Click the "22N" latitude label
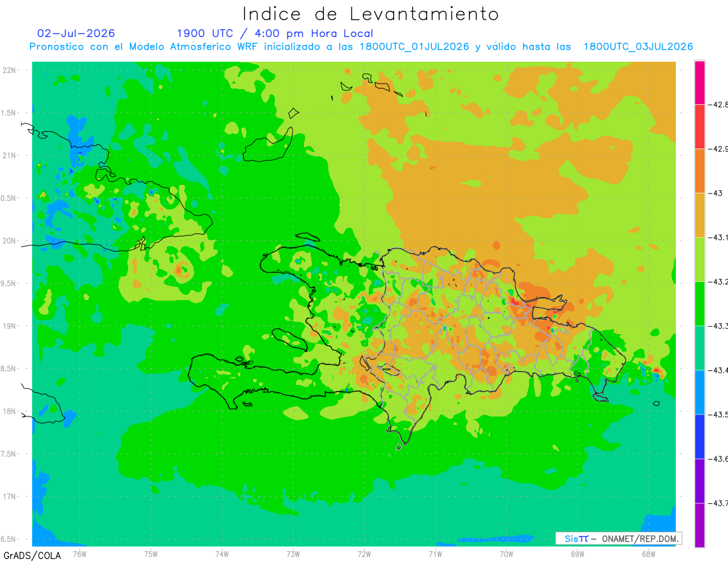This screenshot has width=728, height=562. click(10, 70)
